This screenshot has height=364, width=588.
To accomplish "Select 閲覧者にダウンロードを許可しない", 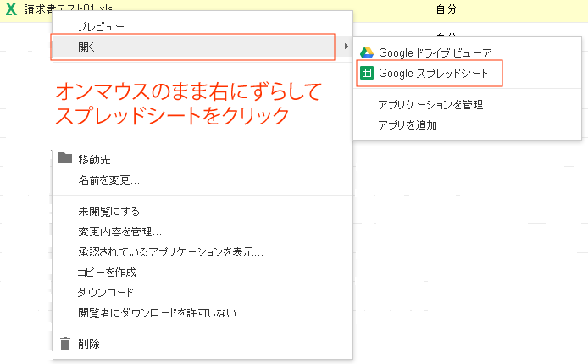I will pos(157,312).
